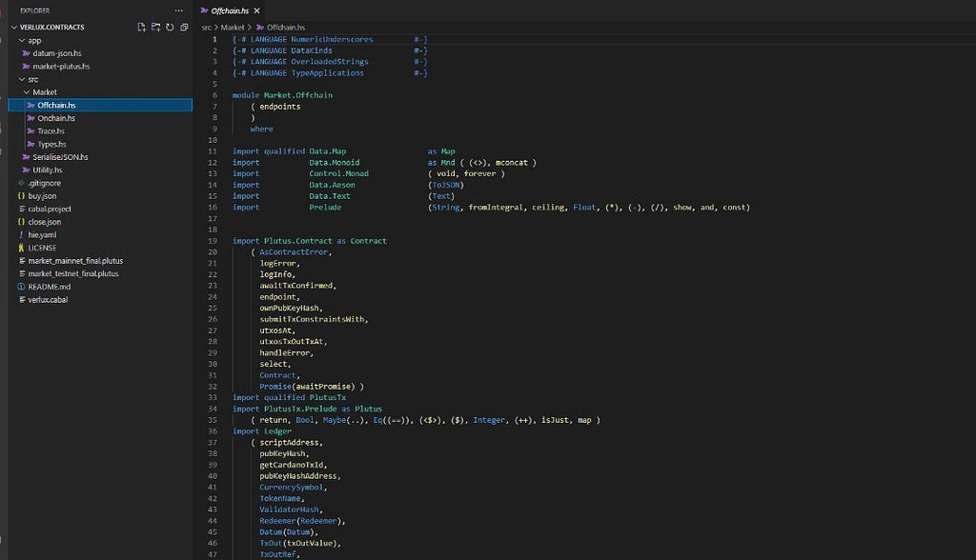Image resolution: width=976 pixels, height=560 pixels.
Task: Open buy.json file
Action: tap(42, 196)
